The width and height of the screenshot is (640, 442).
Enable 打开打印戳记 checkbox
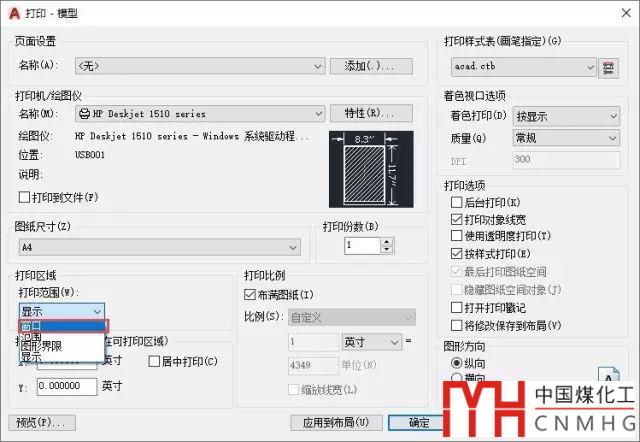(x=456, y=307)
